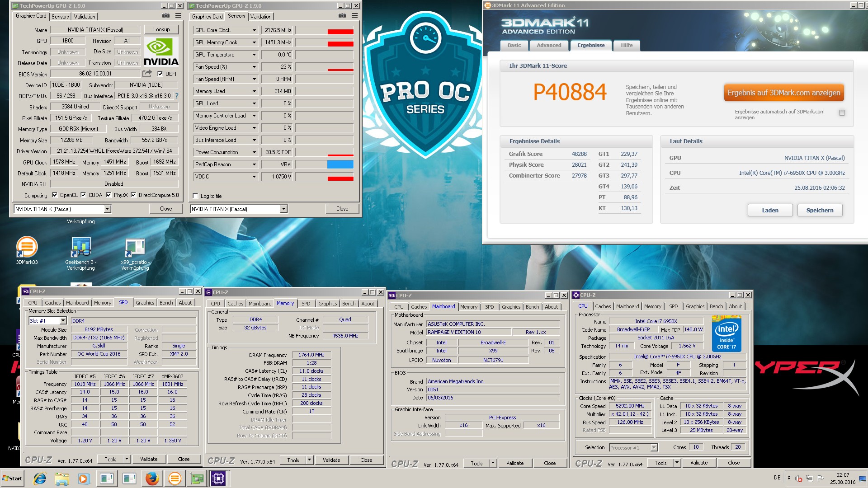This screenshot has height=488, width=868.
Task: Show hidden tray icons arrow
Action: pos(789,478)
